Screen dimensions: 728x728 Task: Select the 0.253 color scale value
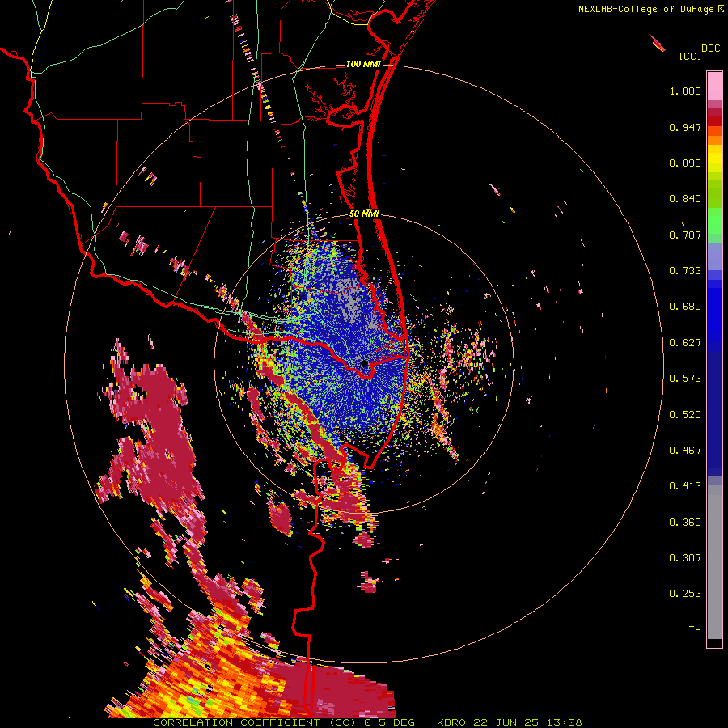[x=685, y=594]
